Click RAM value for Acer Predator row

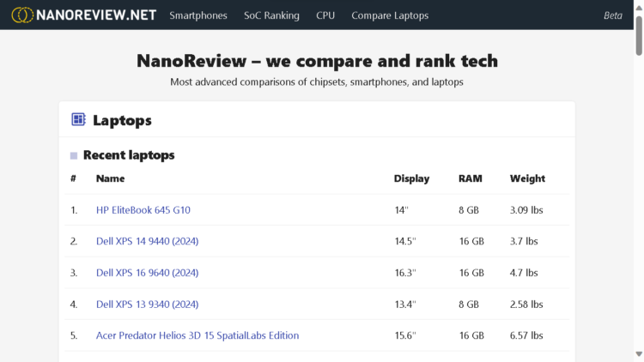click(x=471, y=335)
